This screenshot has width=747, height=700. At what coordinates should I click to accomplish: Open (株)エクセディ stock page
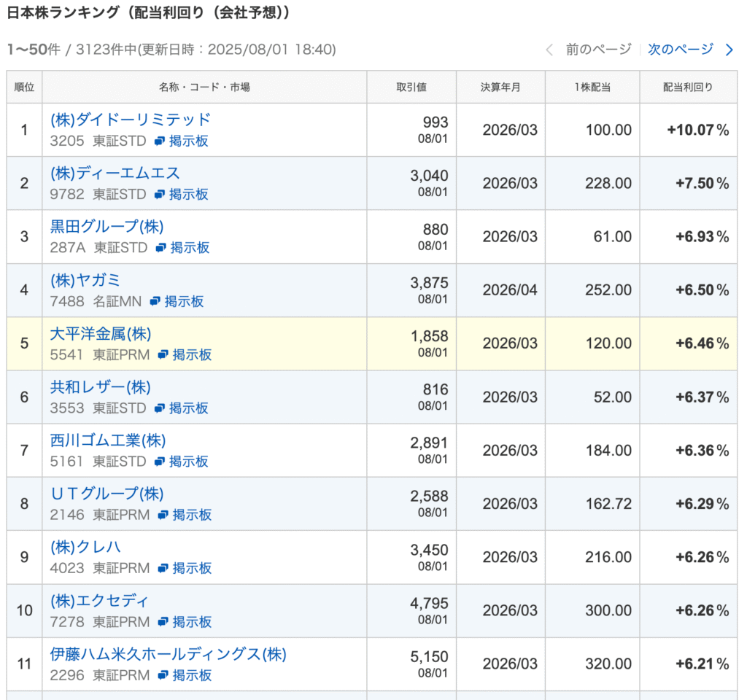pyautogui.click(x=99, y=601)
